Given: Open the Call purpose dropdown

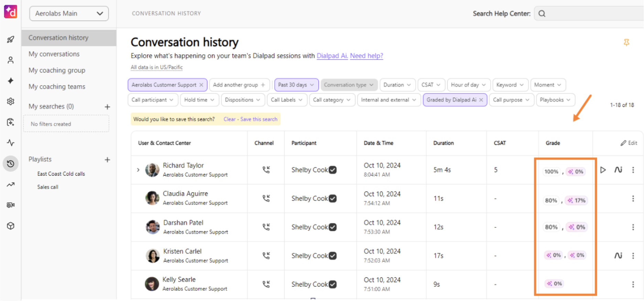Looking at the screenshot, I should (511, 100).
